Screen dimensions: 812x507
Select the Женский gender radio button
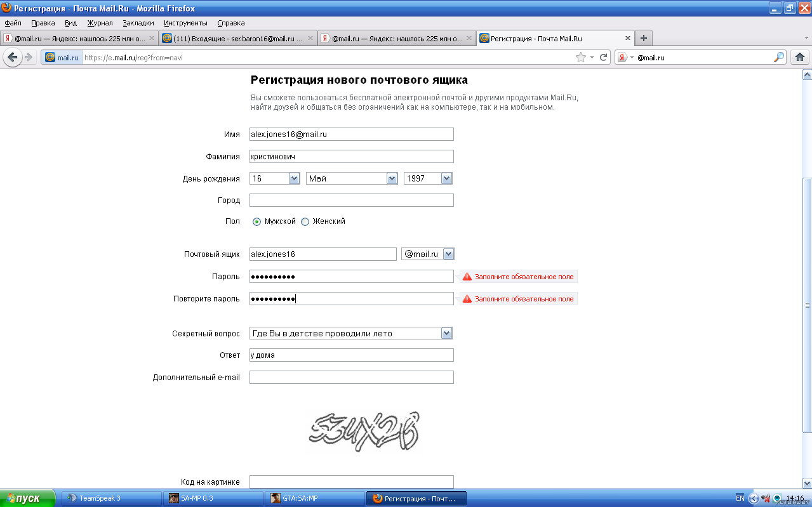coord(305,222)
